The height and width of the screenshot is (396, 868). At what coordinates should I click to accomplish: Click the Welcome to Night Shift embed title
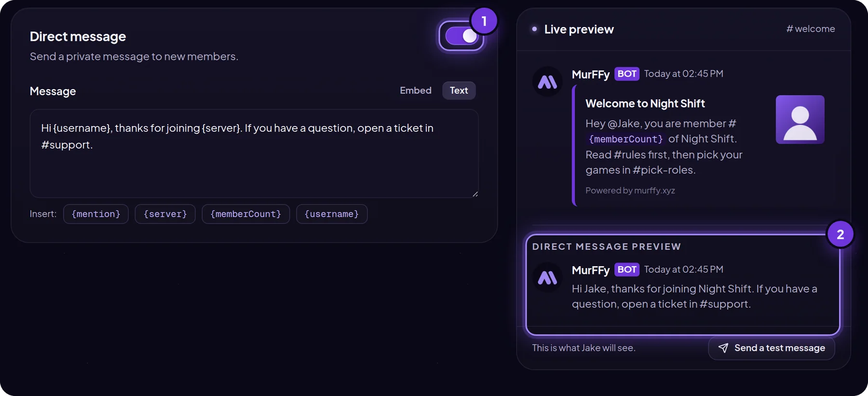pos(645,104)
